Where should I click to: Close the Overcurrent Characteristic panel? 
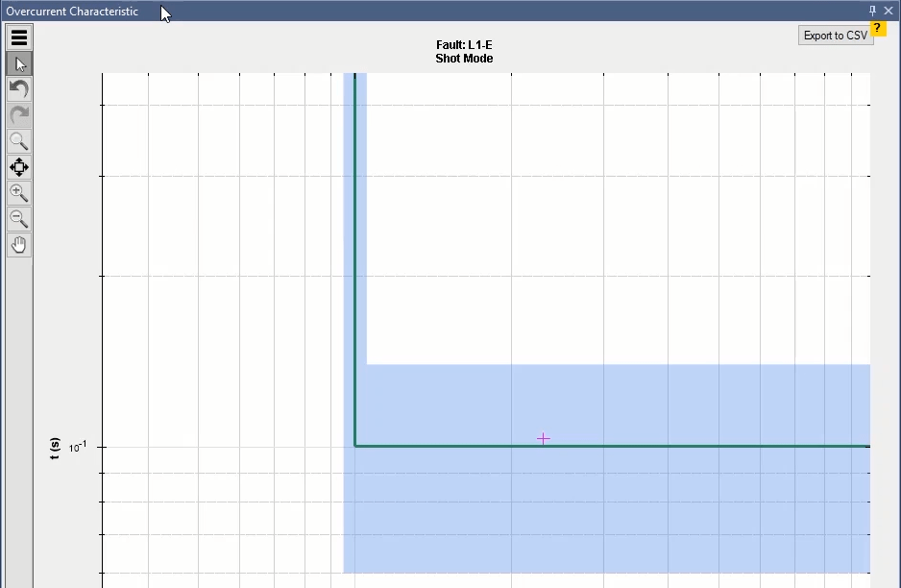[889, 11]
